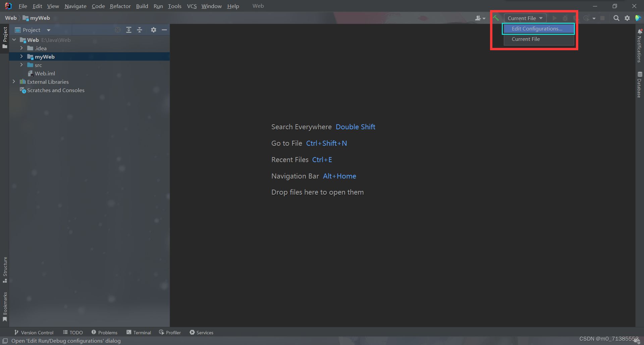Open TODO tool window
Image resolution: width=644 pixels, height=345 pixels.
coord(73,332)
